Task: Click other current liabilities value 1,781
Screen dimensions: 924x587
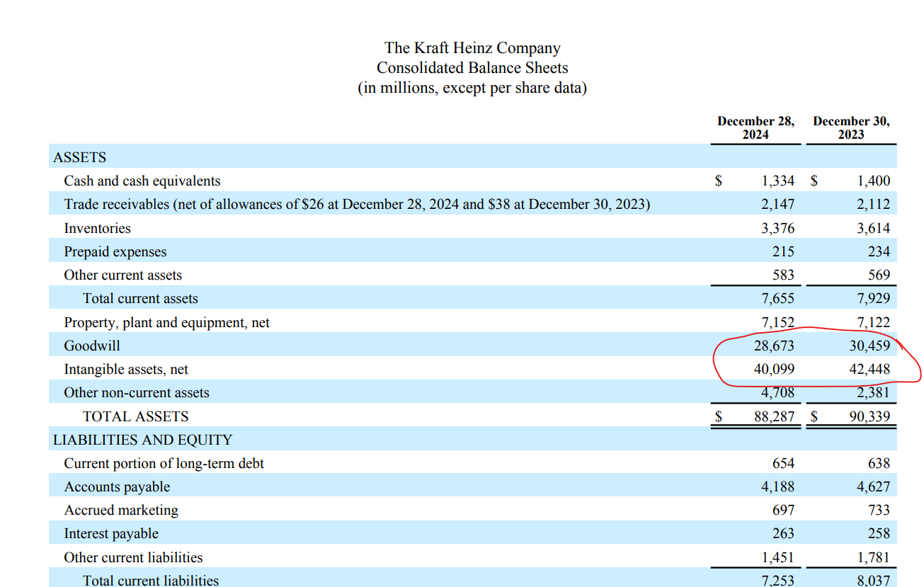Action: pyautogui.click(x=874, y=557)
